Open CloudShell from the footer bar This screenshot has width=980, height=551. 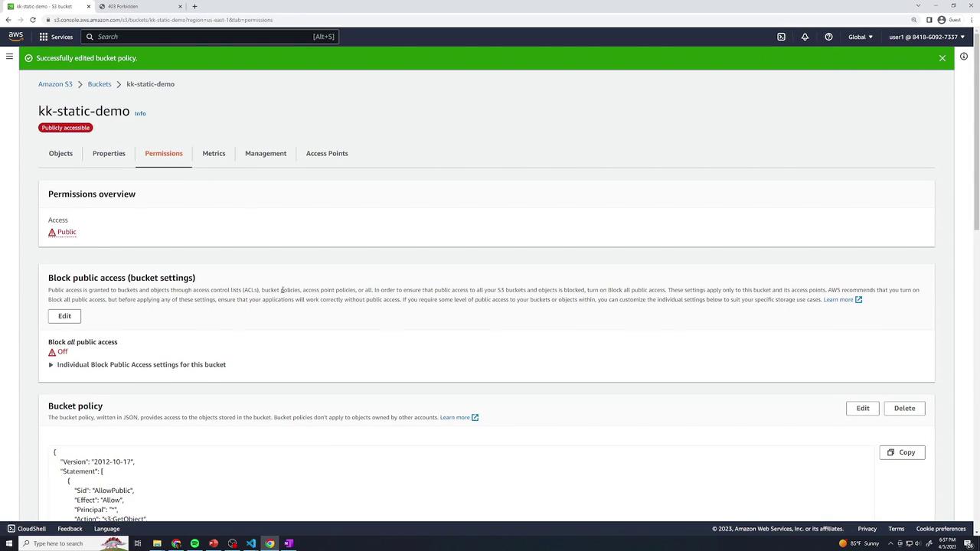pyautogui.click(x=27, y=529)
